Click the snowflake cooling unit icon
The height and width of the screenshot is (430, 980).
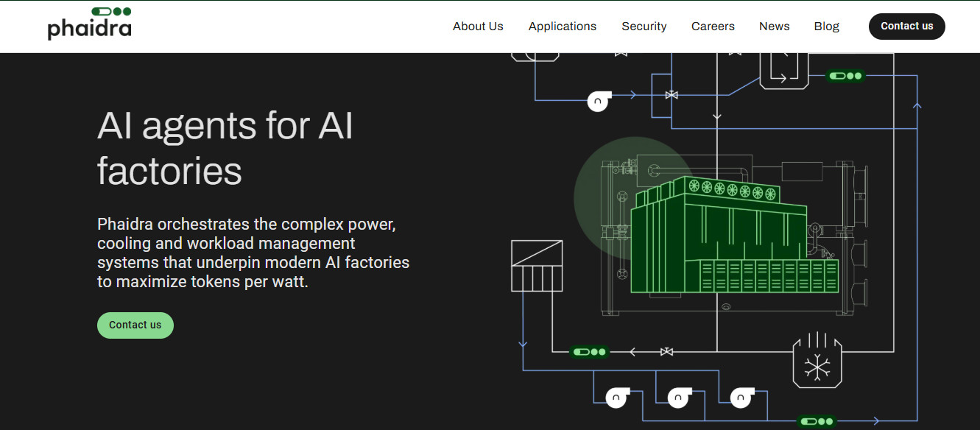tap(817, 362)
